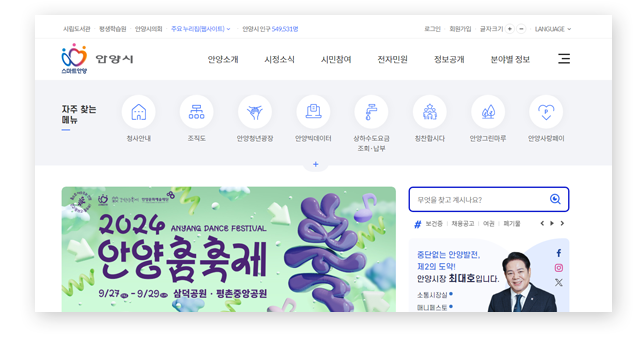The height and width of the screenshot is (362, 640).
Task: Select the 여권 keyword tag
Action: [x=489, y=224]
